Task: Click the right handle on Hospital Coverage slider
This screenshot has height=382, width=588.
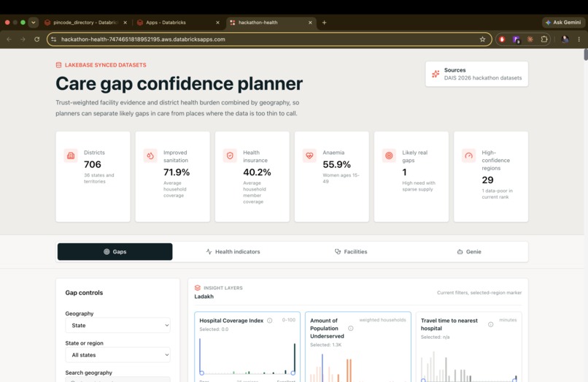Action: [293, 373]
